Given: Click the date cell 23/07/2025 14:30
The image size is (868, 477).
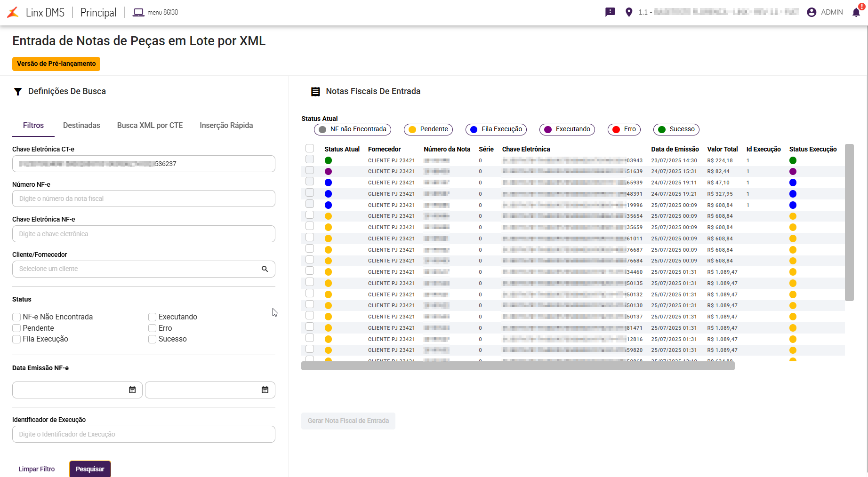Looking at the screenshot, I should 674,160.
